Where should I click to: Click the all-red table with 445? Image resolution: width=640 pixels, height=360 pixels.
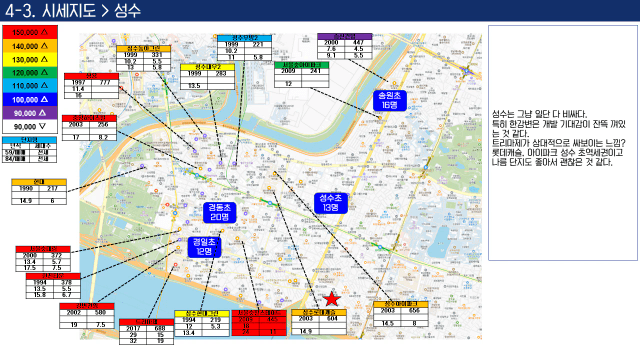point(259,323)
